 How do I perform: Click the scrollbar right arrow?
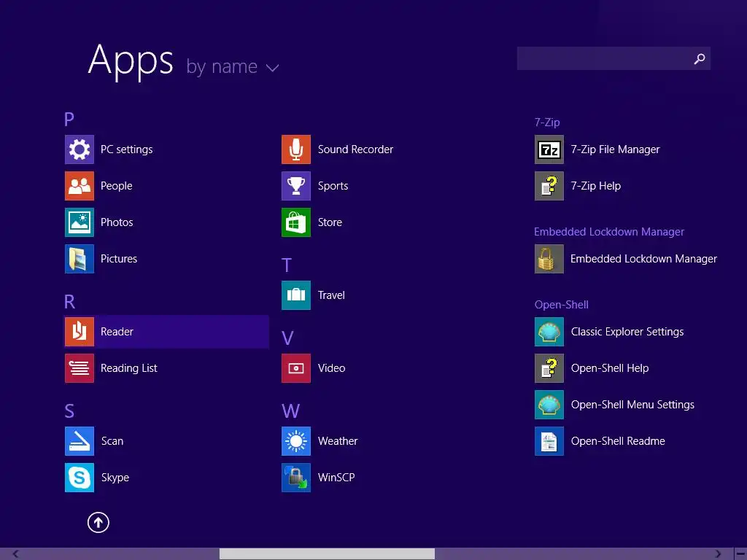[x=718, y=554]
